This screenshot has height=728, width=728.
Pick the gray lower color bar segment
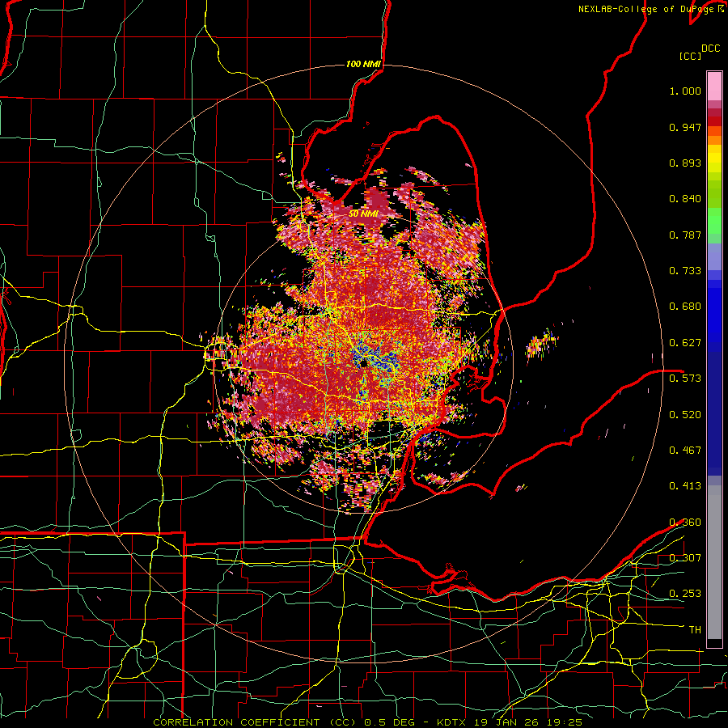coord(714,562)
